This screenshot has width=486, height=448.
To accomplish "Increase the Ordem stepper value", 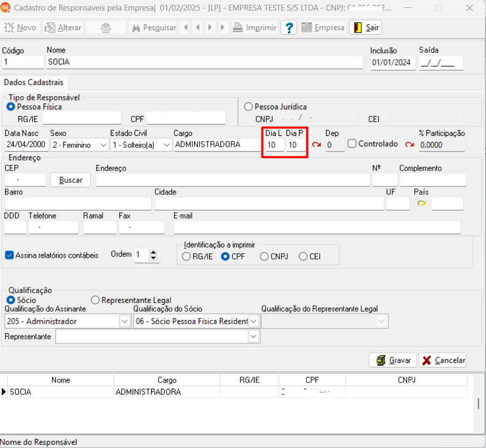I will coord(153,253).
